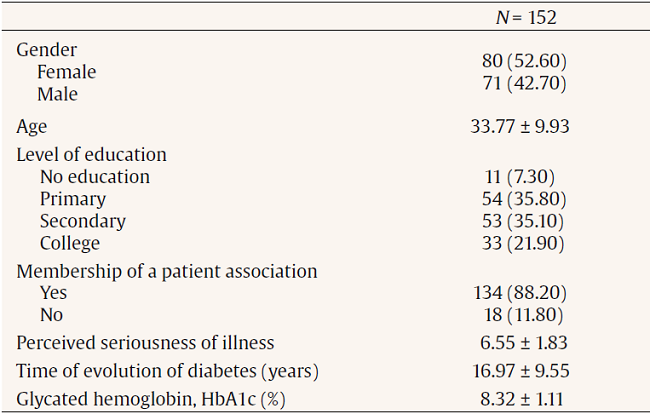Select the value 80 (52.60)

point(525,62)
